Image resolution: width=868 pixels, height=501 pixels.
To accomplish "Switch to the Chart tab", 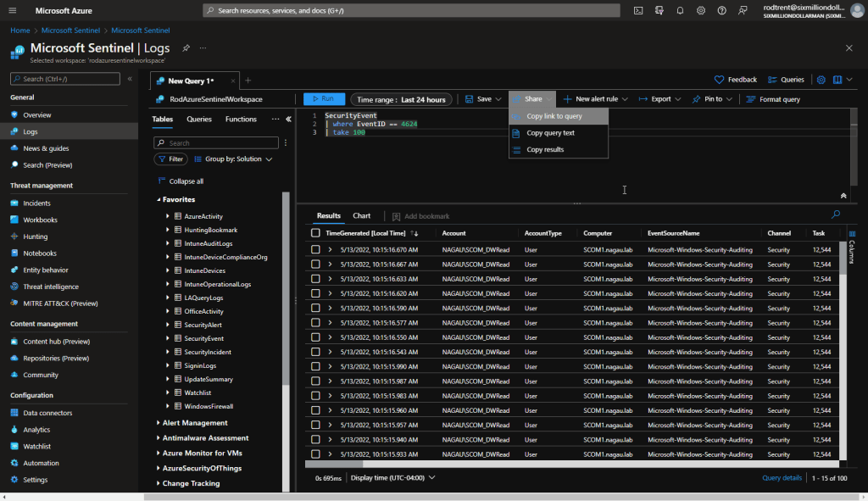I will pyautogui.click(x=361, y=216).
